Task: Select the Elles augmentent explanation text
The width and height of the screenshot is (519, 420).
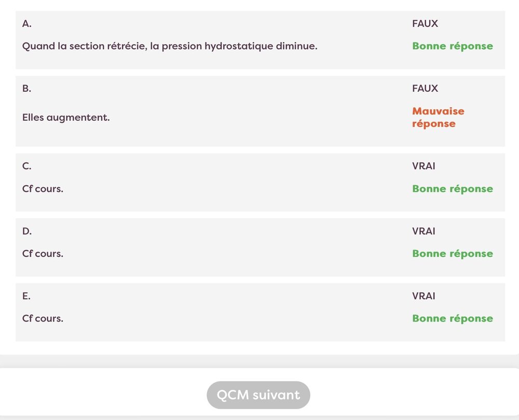Action: [66, 118]
